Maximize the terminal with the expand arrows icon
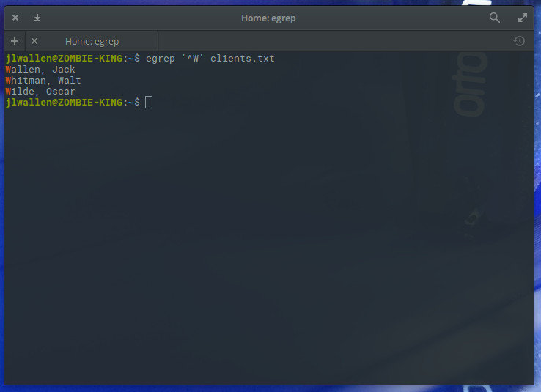The image size is (541, 392). click(523, 18)
